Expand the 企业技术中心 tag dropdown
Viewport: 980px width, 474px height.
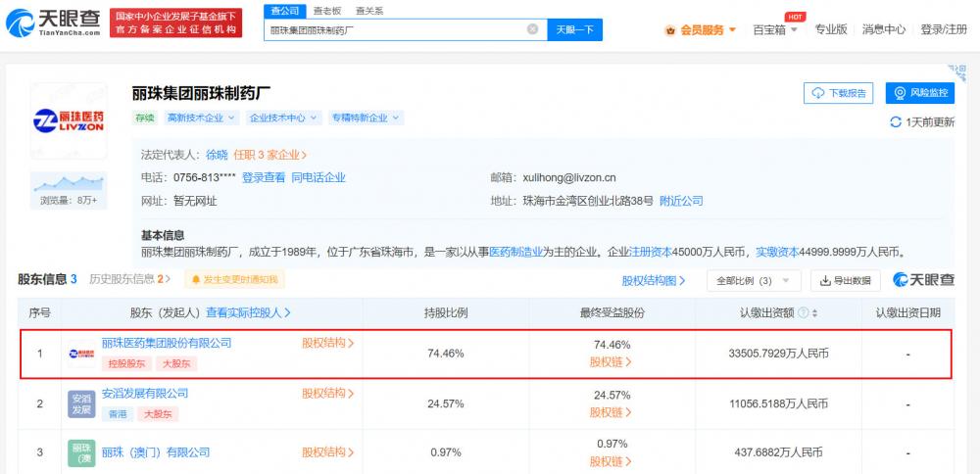click(284, 118)
